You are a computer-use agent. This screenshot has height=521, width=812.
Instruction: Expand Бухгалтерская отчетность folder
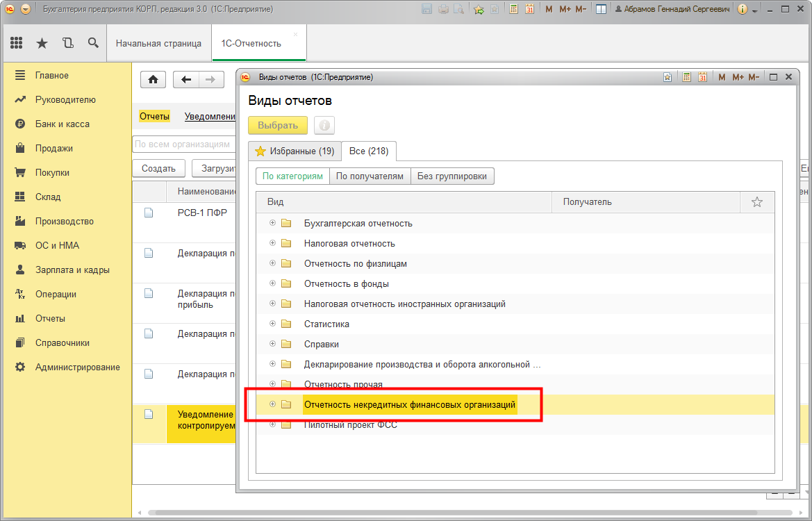[272, 223]
